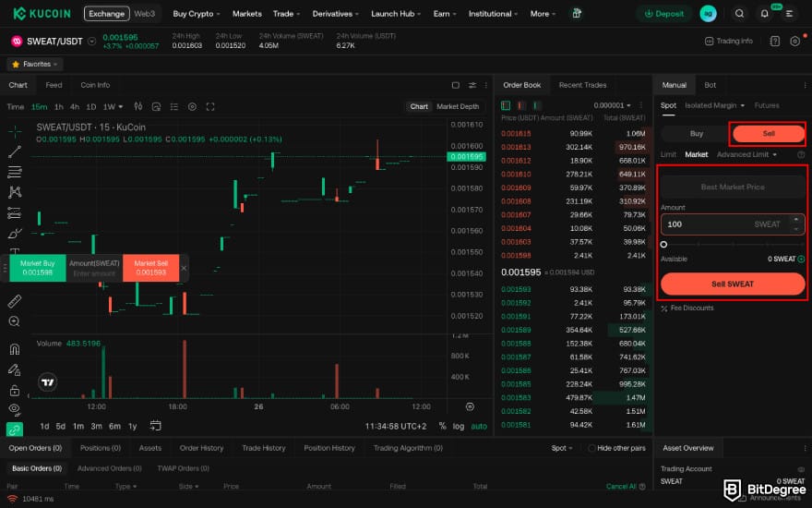Switch to the Bot tab
812x508 pixels.
710,85
